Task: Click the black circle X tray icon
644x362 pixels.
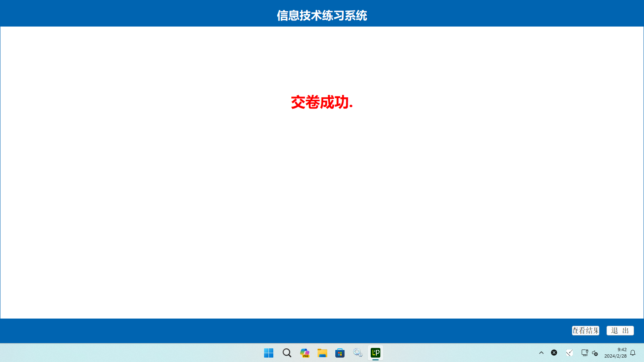Action: (x=554, y=353)
